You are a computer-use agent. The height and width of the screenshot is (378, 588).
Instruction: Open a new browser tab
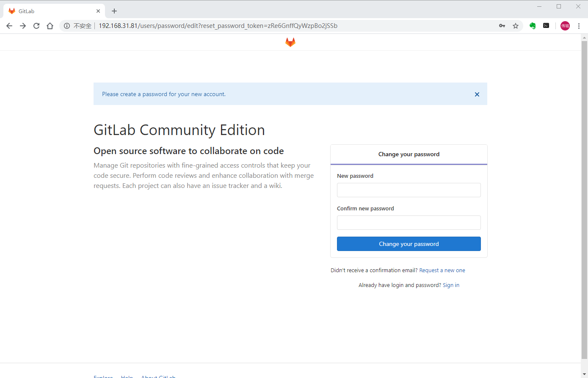114,11
